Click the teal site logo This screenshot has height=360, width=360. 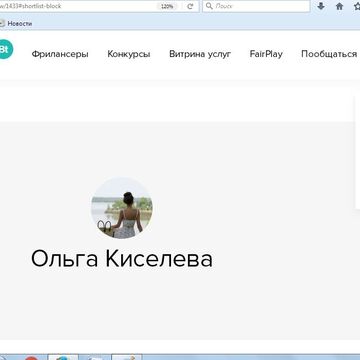click(x=5, y=49)
